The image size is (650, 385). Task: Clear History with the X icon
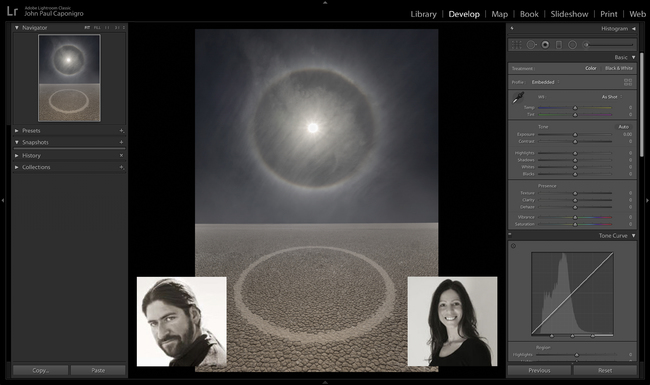[x=121, y=155]
